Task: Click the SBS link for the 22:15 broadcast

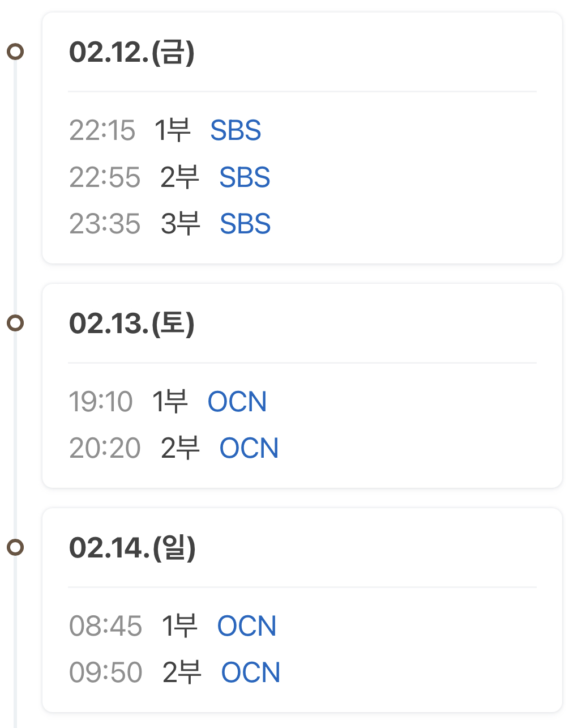Action: point(236,131)
